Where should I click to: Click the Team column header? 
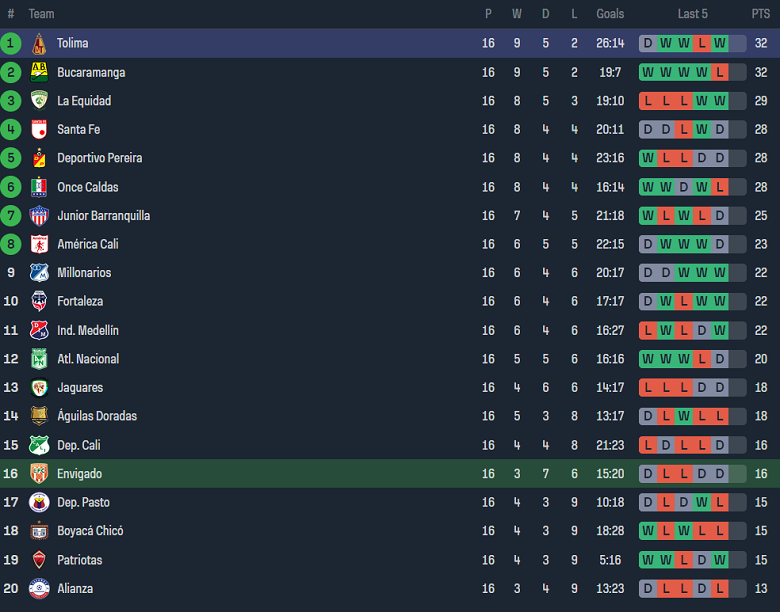[x=41, y=14]
